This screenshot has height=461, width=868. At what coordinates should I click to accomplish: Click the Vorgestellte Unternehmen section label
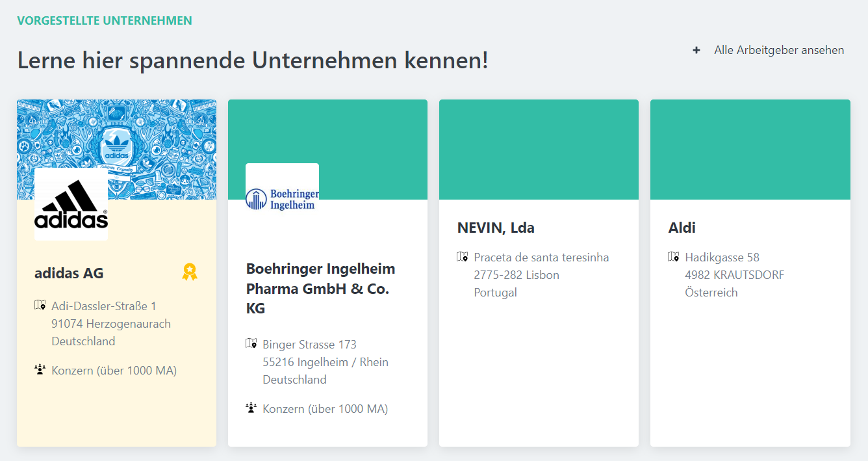click(105, 21)
